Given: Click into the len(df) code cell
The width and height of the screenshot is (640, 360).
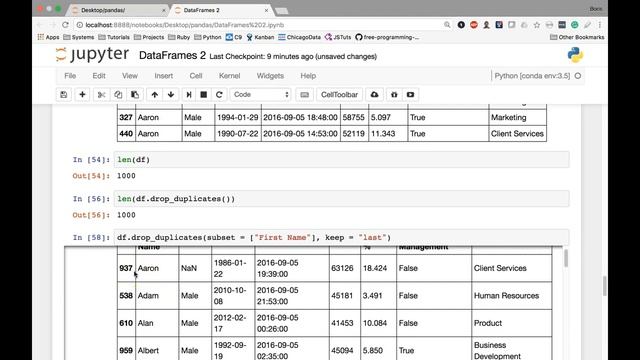Looking at the screenshot, I should [341, 160].
